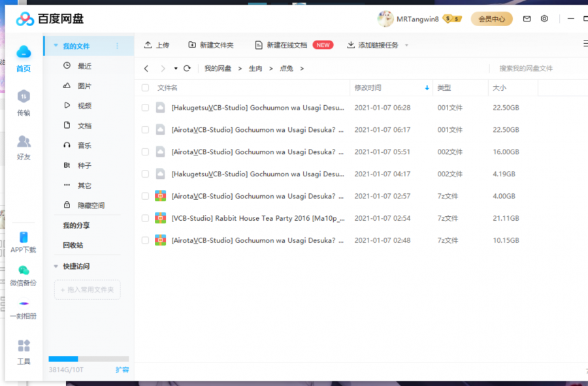Screen dimensions: 588x386
Task: Click the storage usage progress bar
Action: click(88, 359)
